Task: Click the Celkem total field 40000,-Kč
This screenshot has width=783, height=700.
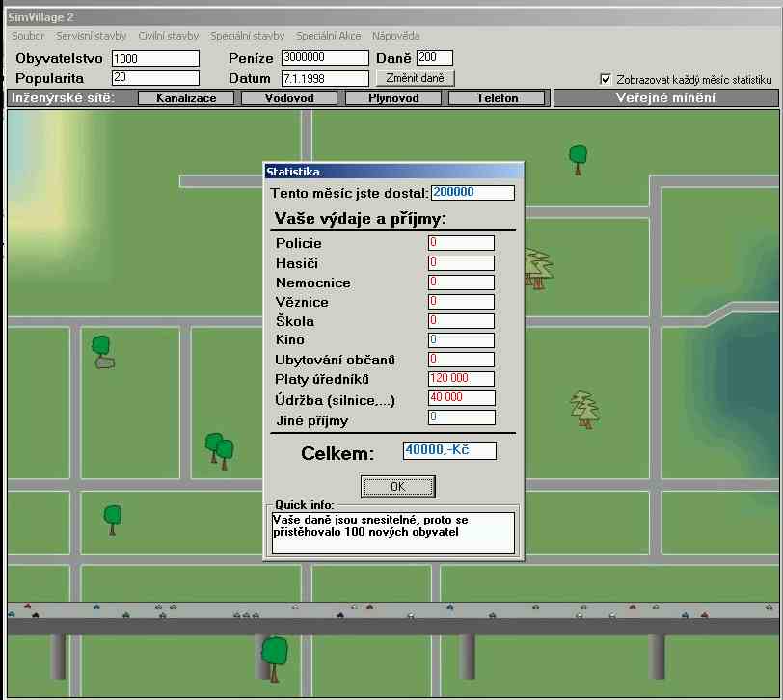Action: [x=449, y=450]
